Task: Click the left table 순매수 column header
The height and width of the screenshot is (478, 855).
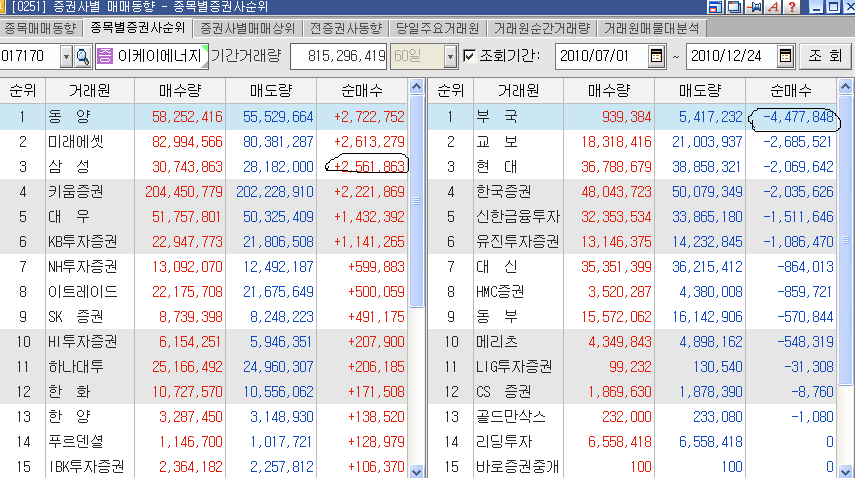Action: tap(362, 91)
